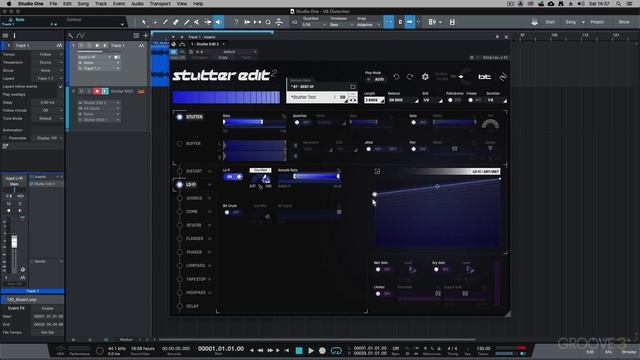Screen dimensions: 640x360
Task: Toggle the LO-FI module power
Action: coord(180,184)
